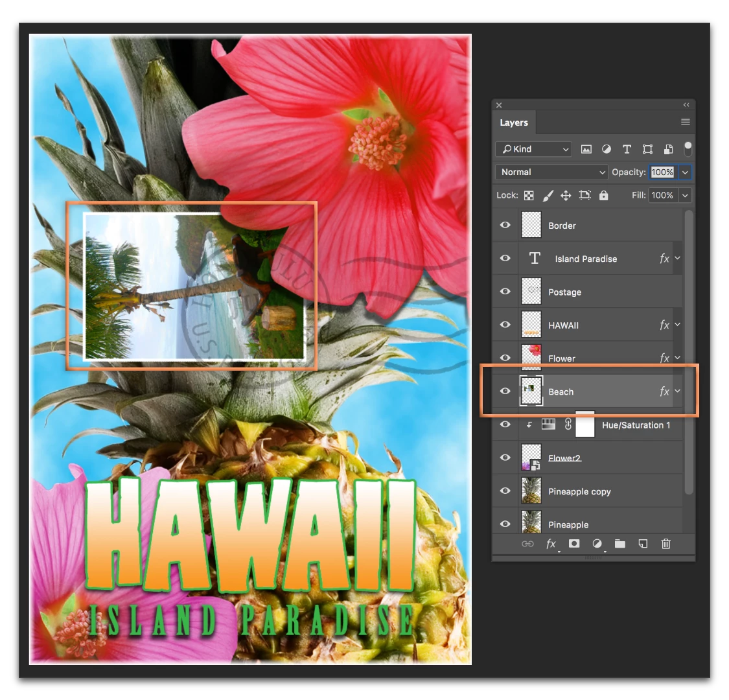Collapse the Layers panel with double-arrow icon
Viewport: 729px width, 700px height.
(686, 105)
